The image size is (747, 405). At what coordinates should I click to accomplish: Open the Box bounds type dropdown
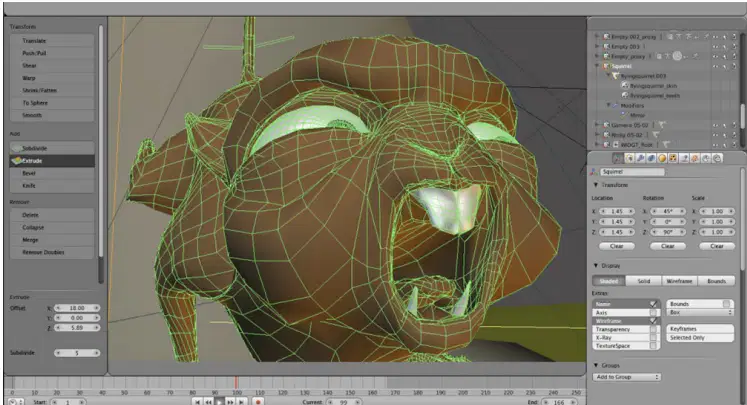(700, 313)
